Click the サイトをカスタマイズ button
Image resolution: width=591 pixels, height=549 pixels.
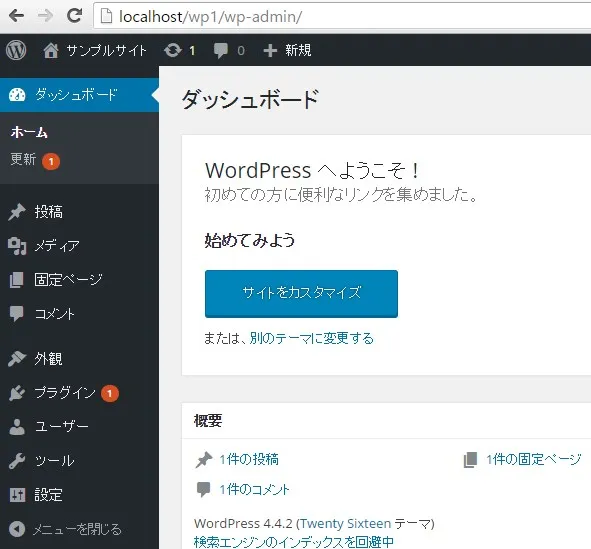[x=301, y=294]
